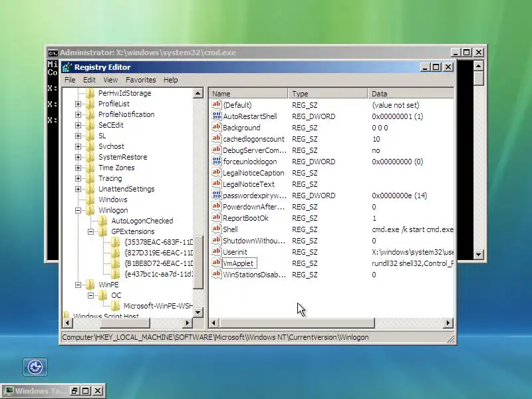This screenshot has height=399, width=532.
Task: Select the icon of the Userinit value
Action: 217,252
